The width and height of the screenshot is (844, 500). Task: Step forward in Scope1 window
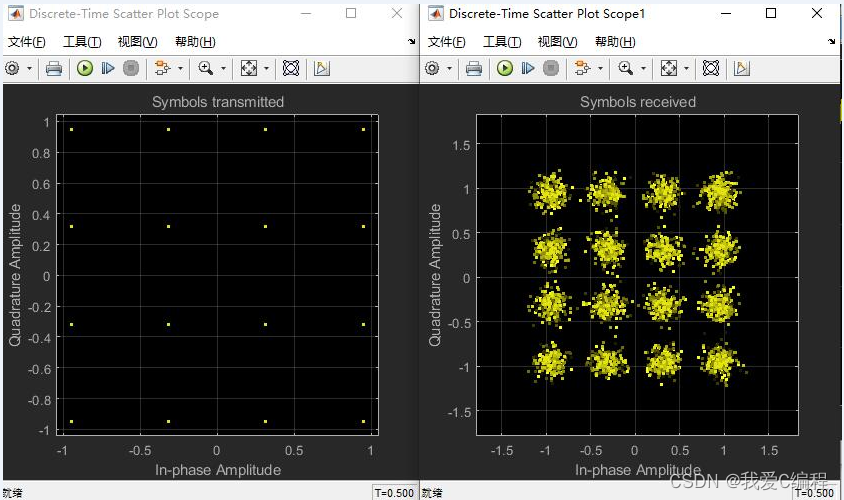pyautogui.click(x=528, y=68)
